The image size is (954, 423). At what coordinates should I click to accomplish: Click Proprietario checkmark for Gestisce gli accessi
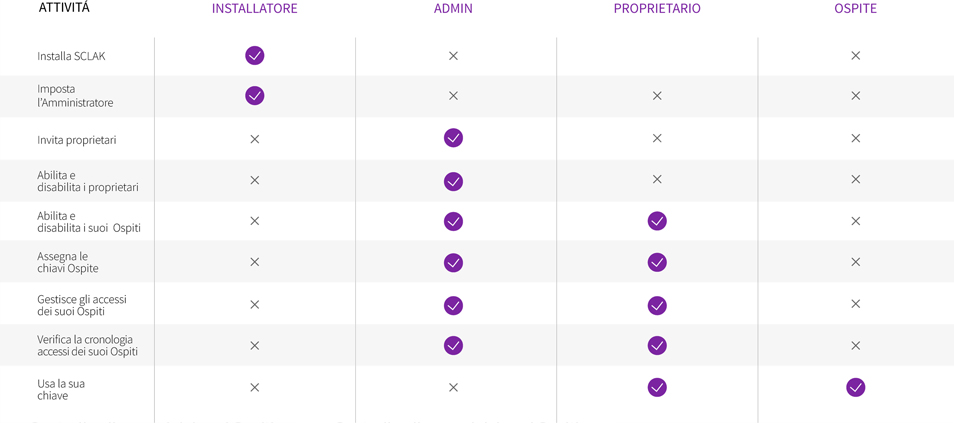pos(657,305)
